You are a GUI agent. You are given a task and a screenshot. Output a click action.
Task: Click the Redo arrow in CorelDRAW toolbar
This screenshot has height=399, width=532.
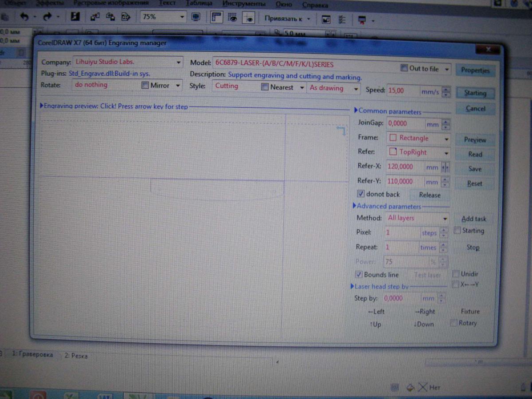click(47, 17)
